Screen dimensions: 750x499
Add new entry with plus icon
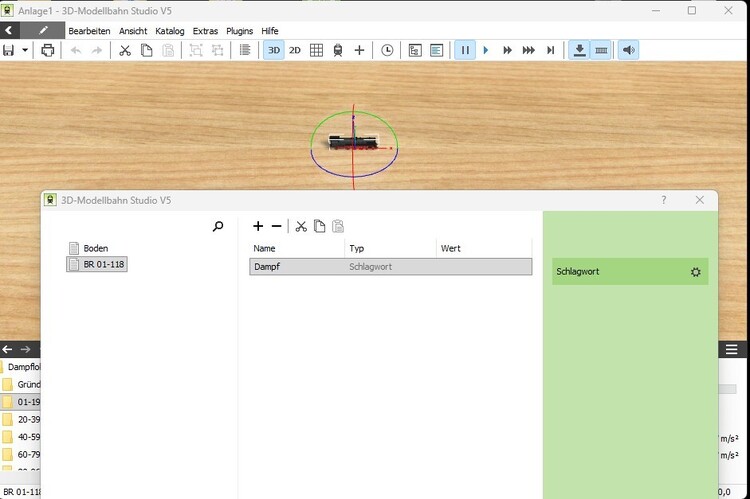click(x=258, y=227)
